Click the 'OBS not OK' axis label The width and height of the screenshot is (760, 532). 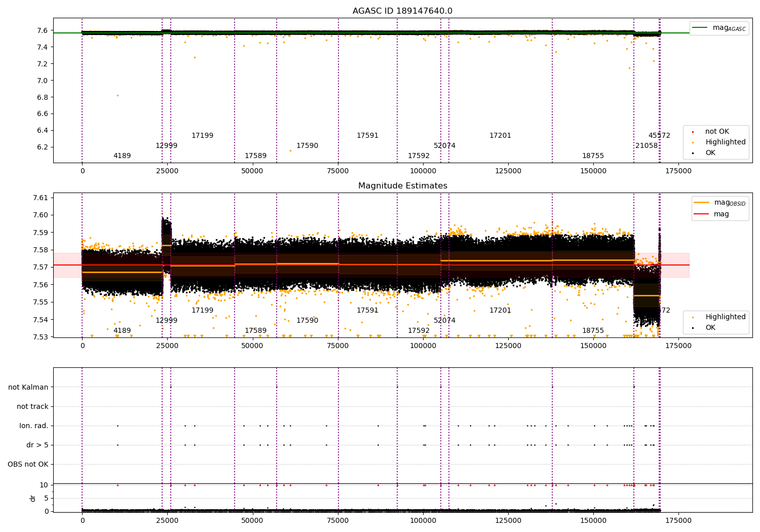(28, 464)
